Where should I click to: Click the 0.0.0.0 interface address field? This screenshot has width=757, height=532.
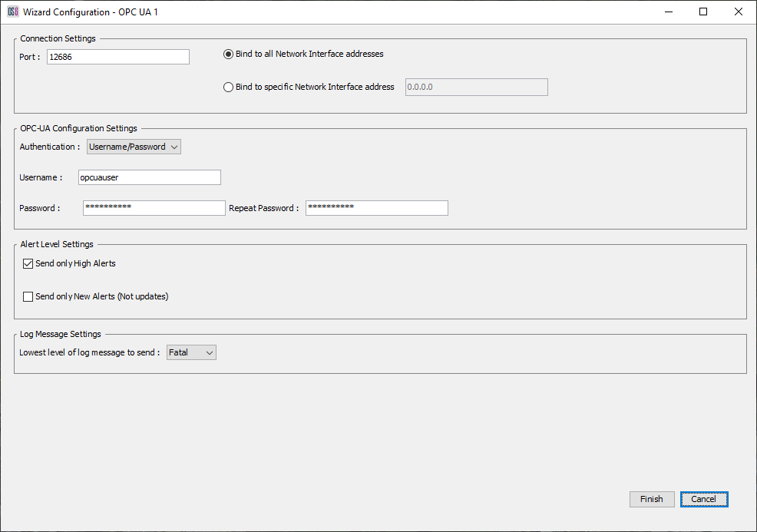[476, 88]
